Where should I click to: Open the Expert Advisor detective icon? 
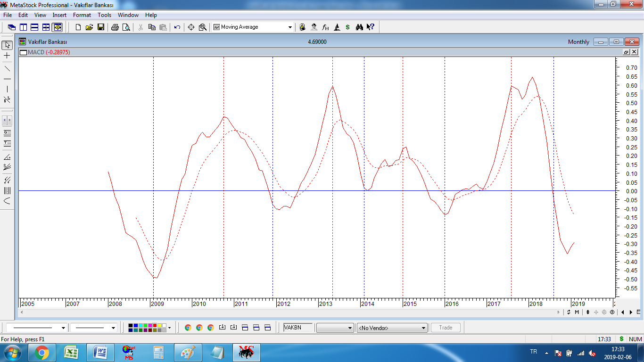tap(314, 27)
